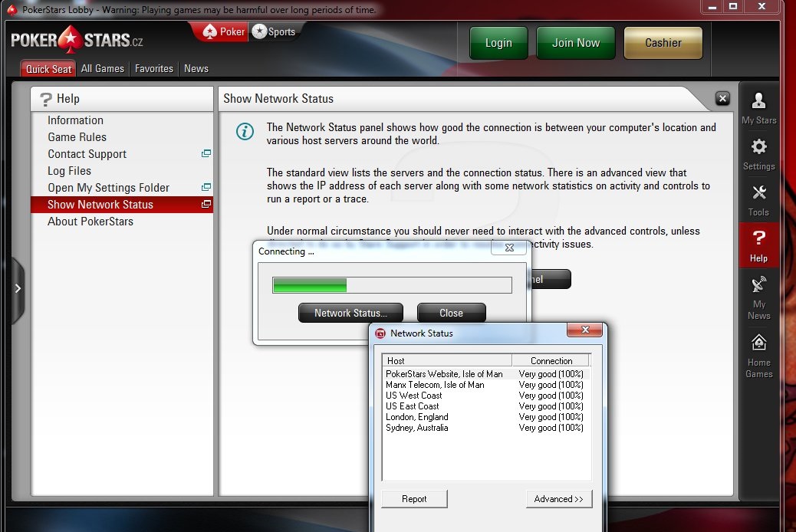Viewport: 796px width, 532px height.
Task: Select Show Network Status menu item
Action: [x=122, y=204]
